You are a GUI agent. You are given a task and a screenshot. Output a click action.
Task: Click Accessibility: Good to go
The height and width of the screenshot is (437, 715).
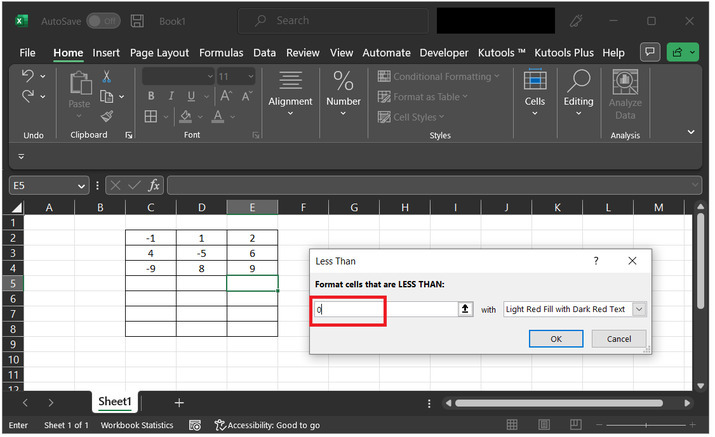pyautogui.click(x=268, y=425)
